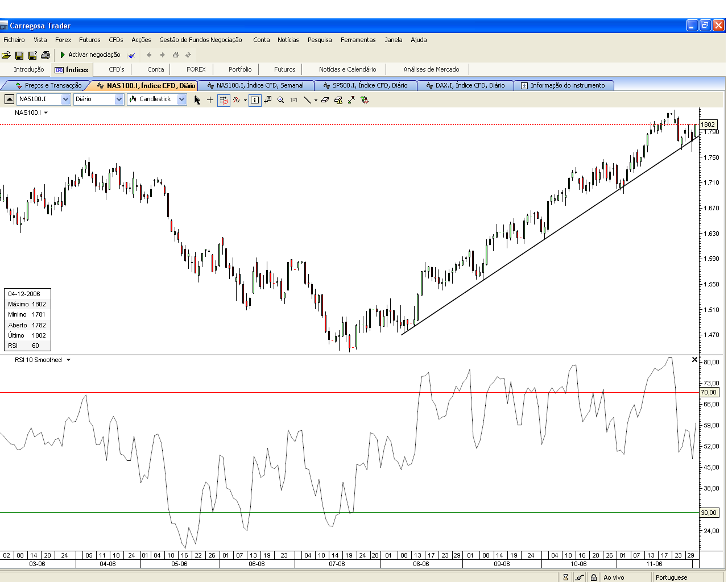Image resolution: width=728 pixels, height=582 pixels.
Task: Activate the magnifier zoom tool
Action: coord(280,100)
